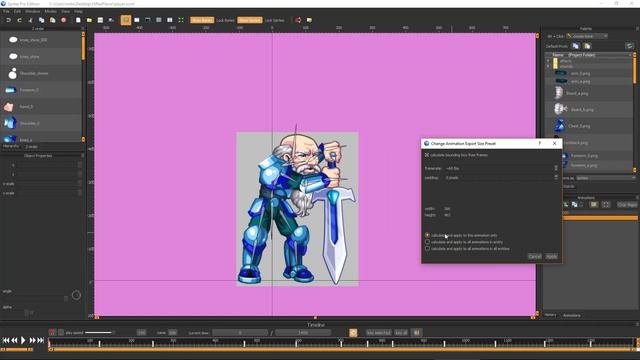This screenshot has width=640, height=360.
Task: Click the green icon at Palette top right
Action: click(630, 46)
